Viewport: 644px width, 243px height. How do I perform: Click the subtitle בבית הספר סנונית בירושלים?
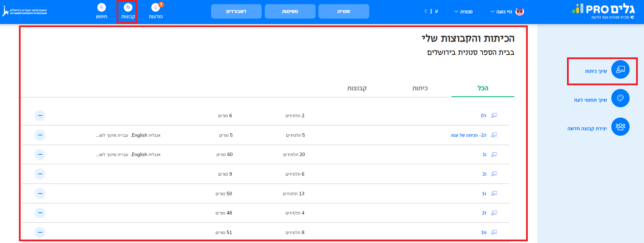coord(471,52)
